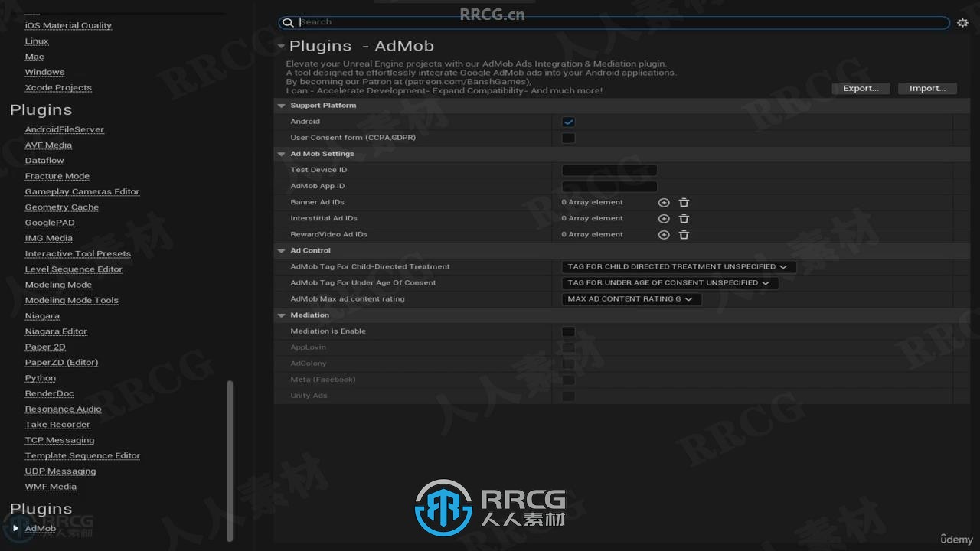Click the arrow beside AdMob in sidebar

(15, 528)
